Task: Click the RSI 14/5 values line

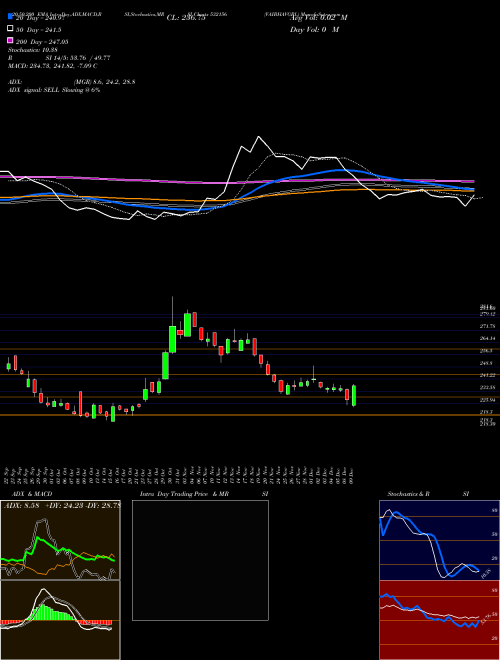Action: point(59,58)
